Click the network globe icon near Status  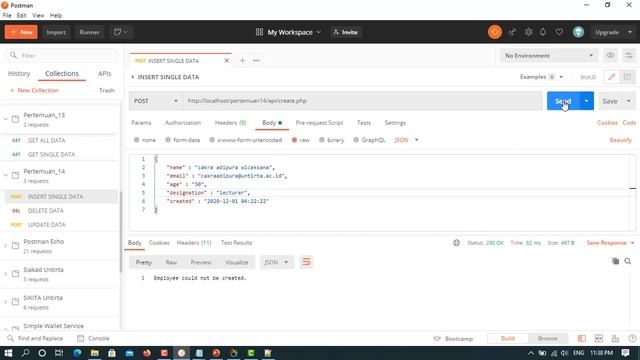(456, 242)
